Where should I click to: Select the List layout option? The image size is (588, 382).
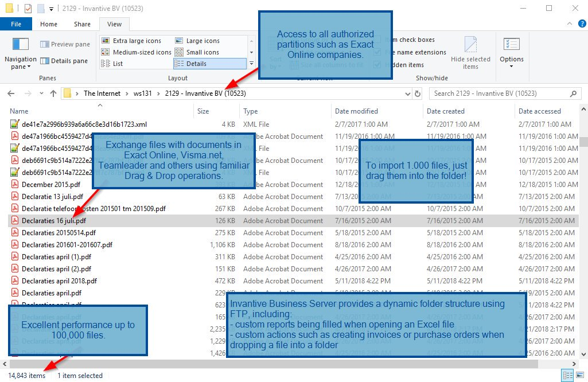[x=112, y=64]
